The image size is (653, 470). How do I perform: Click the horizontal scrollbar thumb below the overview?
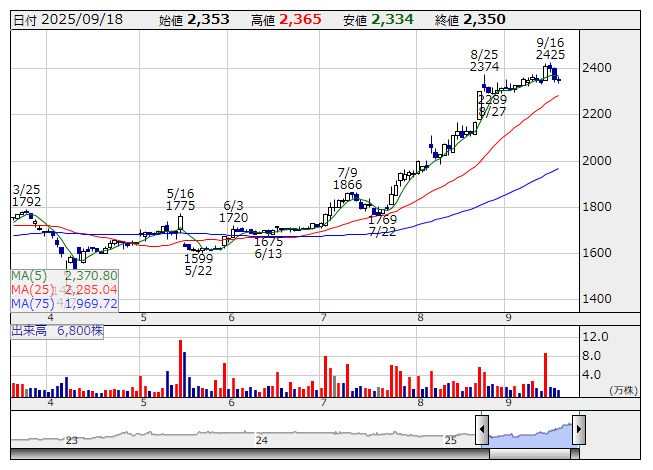pos(531,453)
